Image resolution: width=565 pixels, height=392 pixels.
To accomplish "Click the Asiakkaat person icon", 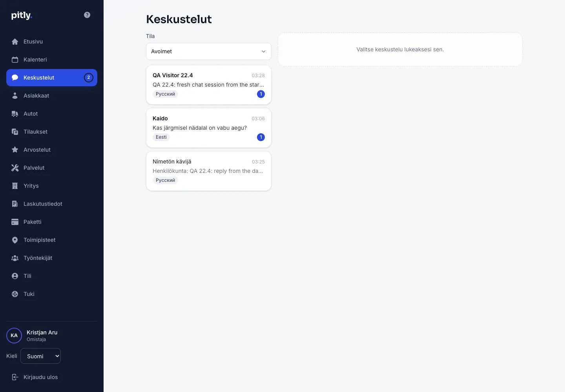I will pyautogui.click(x=15, y=96).
